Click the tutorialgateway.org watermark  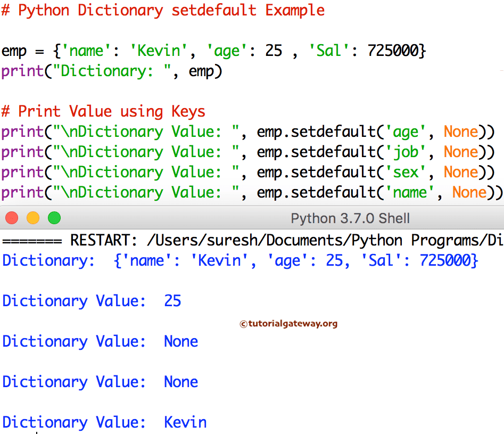[290, 323]
